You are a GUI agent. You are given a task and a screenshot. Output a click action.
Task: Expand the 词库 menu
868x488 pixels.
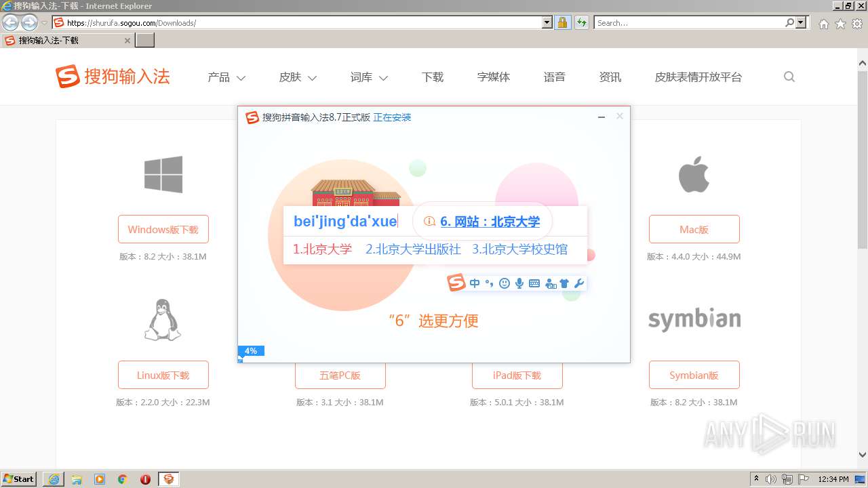tap(369, 77)
